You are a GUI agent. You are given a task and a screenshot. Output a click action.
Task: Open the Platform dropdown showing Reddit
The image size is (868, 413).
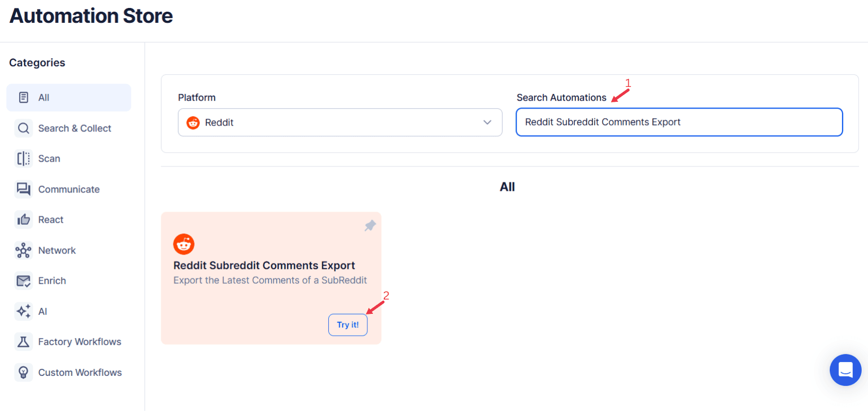[x=340, y=122]
